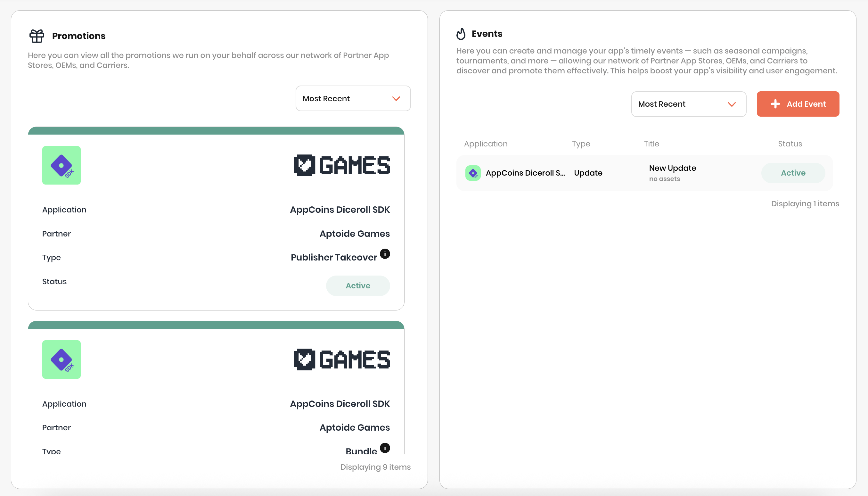
Task: Select the Type column header in Events
Action: 581,144
